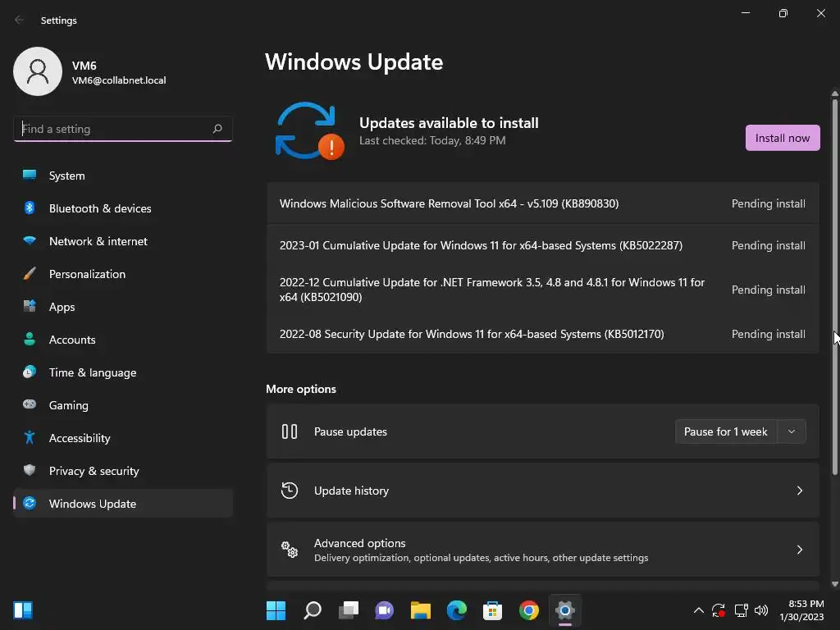
Task: Open Privacy & security settings
Action: coord(123,471)
